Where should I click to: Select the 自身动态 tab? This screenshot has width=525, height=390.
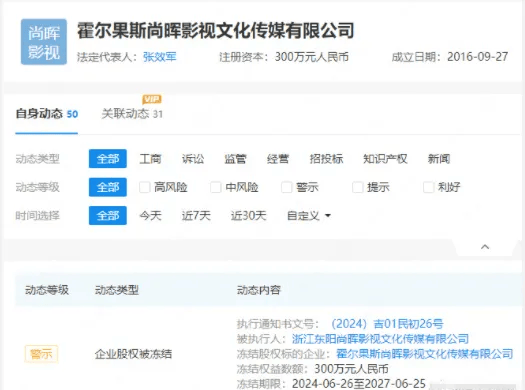47,114
